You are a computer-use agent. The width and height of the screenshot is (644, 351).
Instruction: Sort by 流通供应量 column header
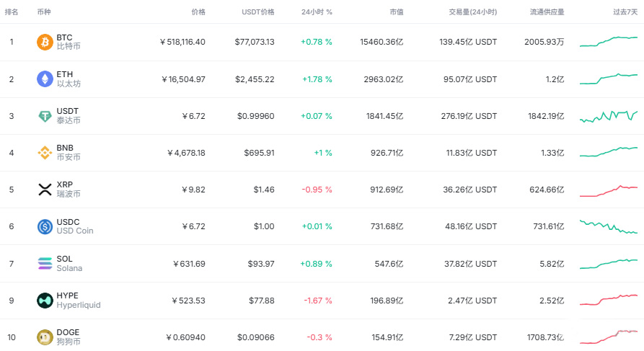pos(547,12)
